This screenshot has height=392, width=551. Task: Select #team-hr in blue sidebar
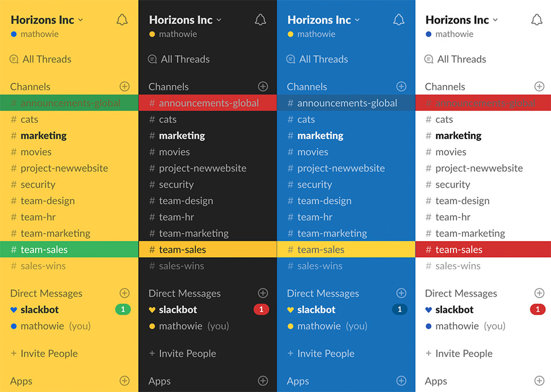(346, 217)
